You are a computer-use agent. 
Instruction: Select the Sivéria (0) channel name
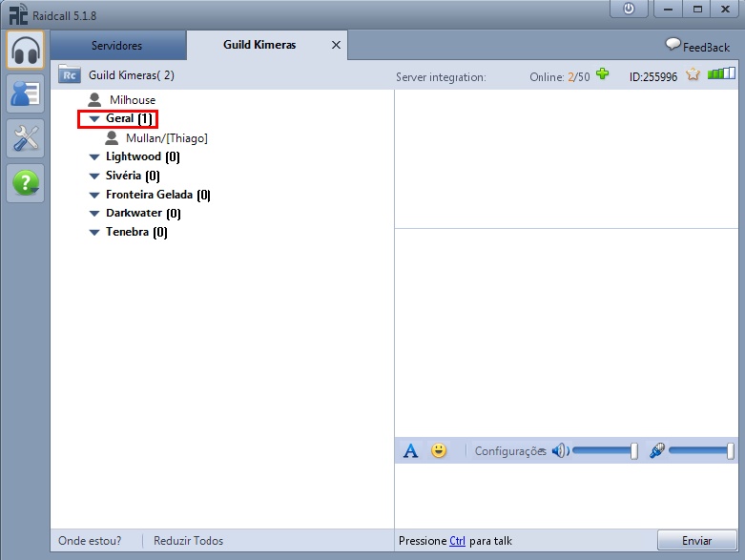point(133,176)
